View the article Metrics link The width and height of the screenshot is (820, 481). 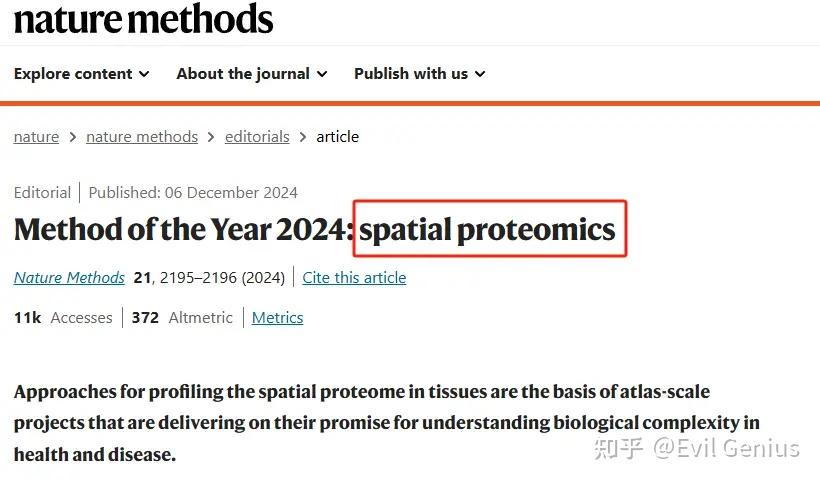coord(277,317)
